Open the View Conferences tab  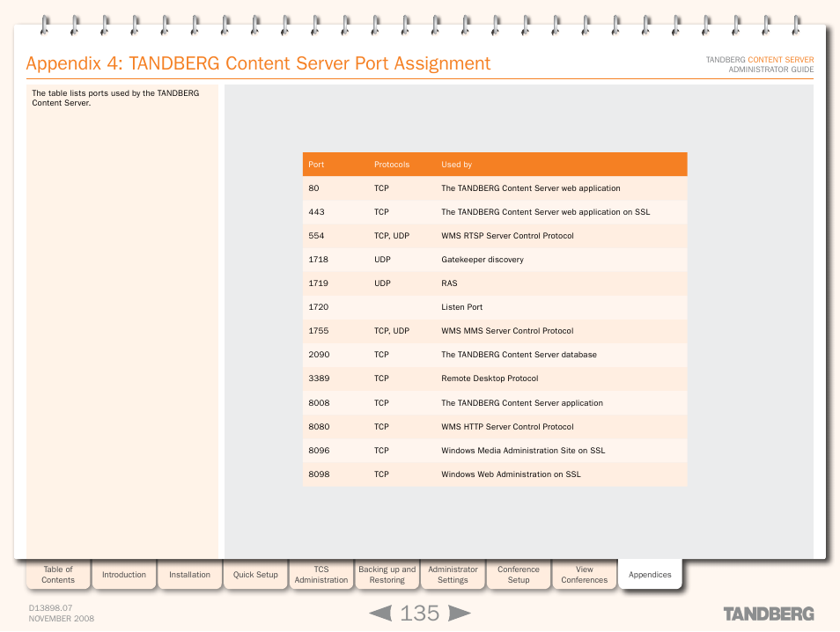point(584,574)
